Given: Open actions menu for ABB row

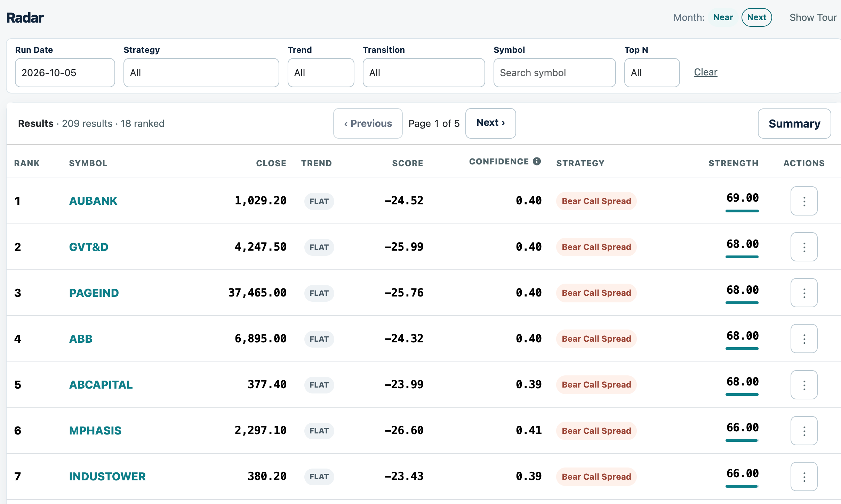Looking at the screenshot, I should click(804, 339).
